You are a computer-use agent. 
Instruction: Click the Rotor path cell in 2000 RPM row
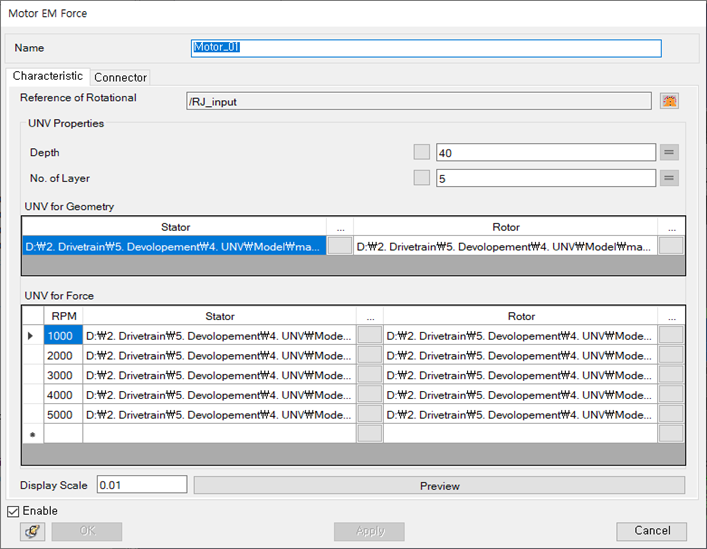520,355
